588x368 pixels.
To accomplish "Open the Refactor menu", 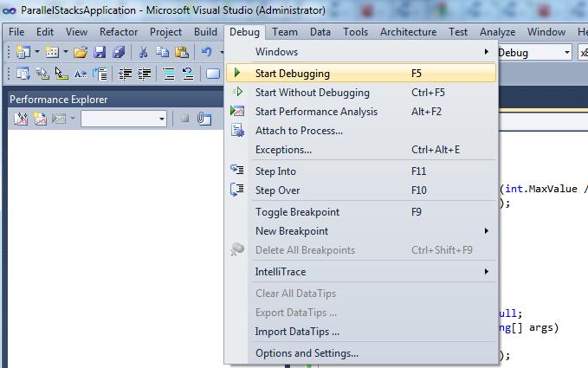I will [x=119, y=32].
